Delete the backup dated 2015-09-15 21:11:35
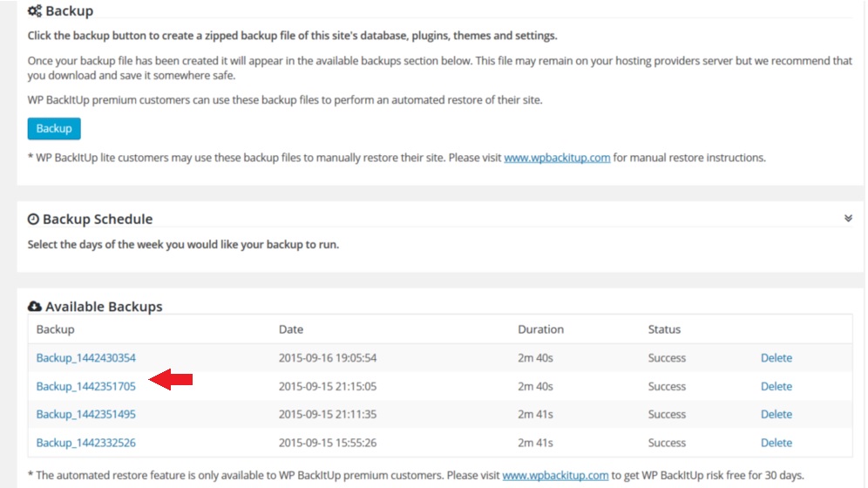868x488 pixels. [x=776, y=415]
